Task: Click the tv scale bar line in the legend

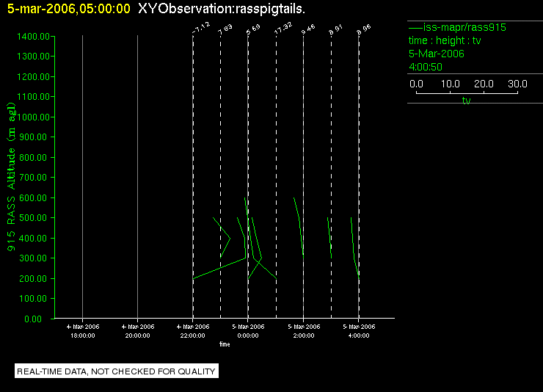Action: click(x=467, y=92)
